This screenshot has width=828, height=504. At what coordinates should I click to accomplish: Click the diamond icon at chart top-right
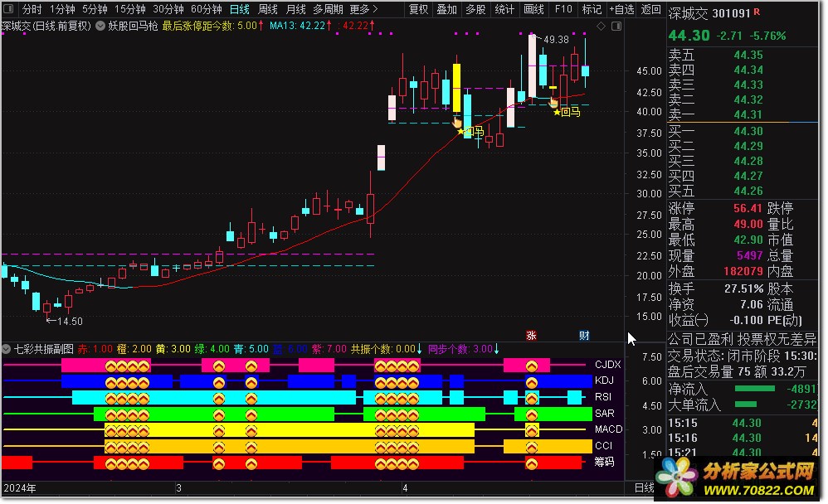601,26
